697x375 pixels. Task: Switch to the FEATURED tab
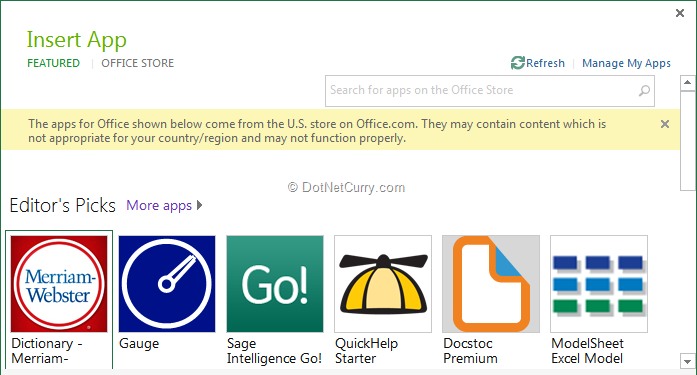coord(53,63)
